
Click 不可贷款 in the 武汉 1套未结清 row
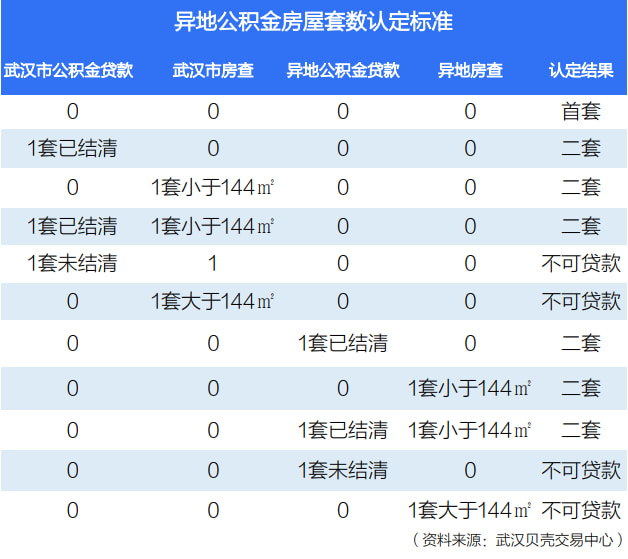[x=581, y=264]
